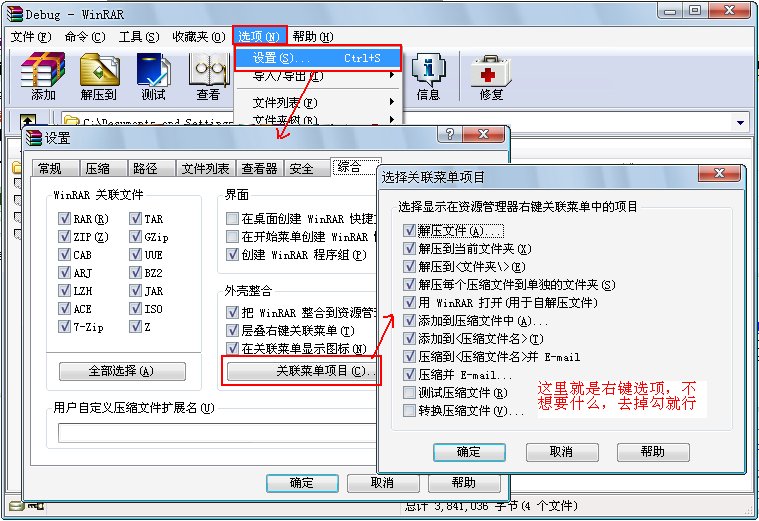This screenshot has height=521, width=759.
Task: Switch to the 查看器 tab
Action: coord(259,169)
